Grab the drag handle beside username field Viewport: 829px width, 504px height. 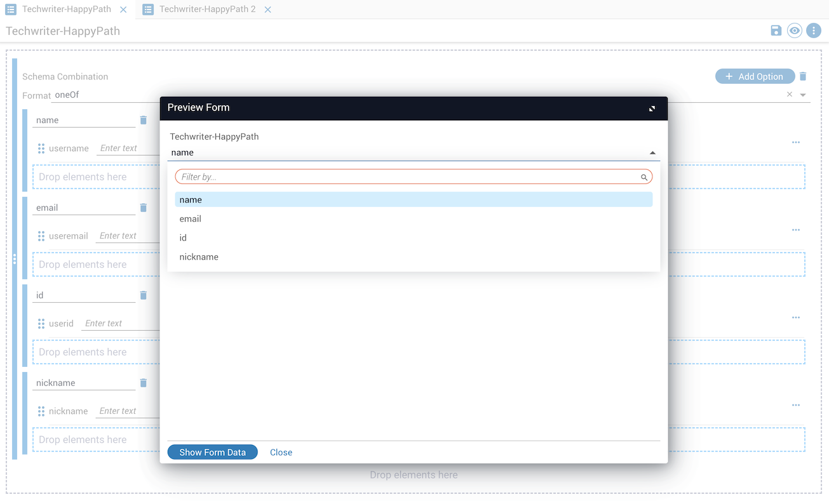[41, 149]
